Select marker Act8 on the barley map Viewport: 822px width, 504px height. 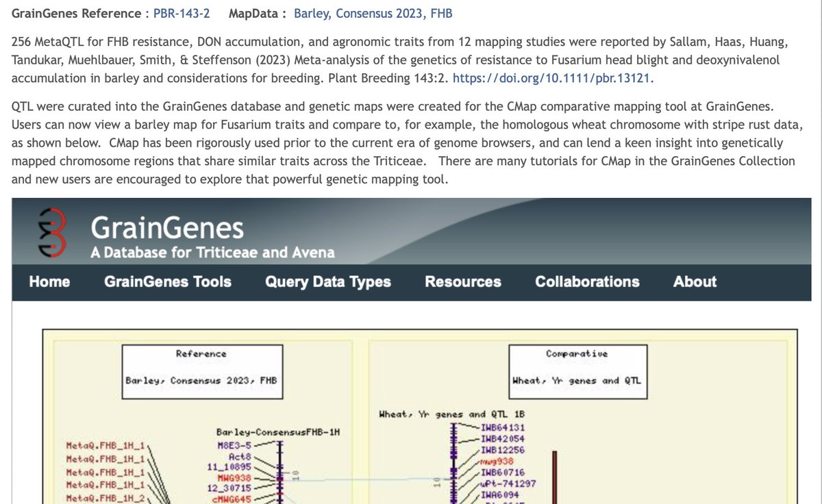[240, 455]
